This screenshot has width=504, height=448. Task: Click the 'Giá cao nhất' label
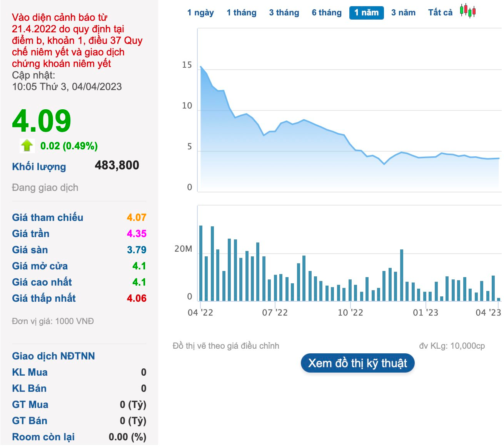point(42,282)
